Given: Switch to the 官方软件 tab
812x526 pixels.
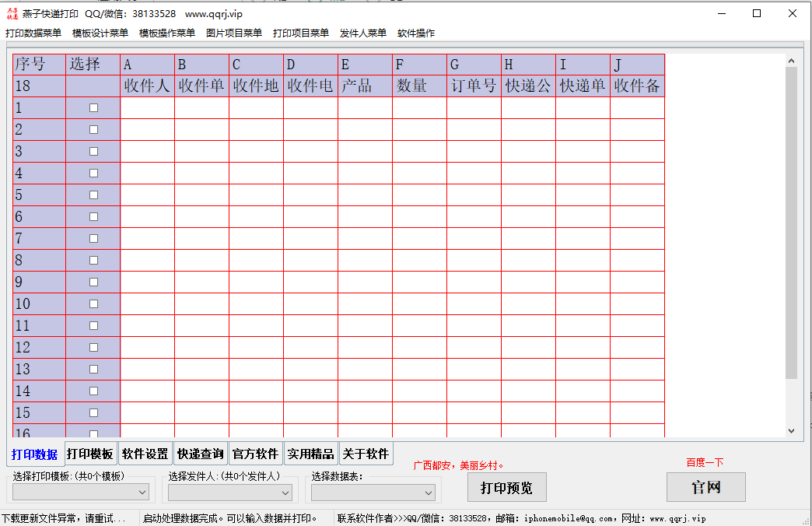Looking at the screenshot, I should pos(255,454).
